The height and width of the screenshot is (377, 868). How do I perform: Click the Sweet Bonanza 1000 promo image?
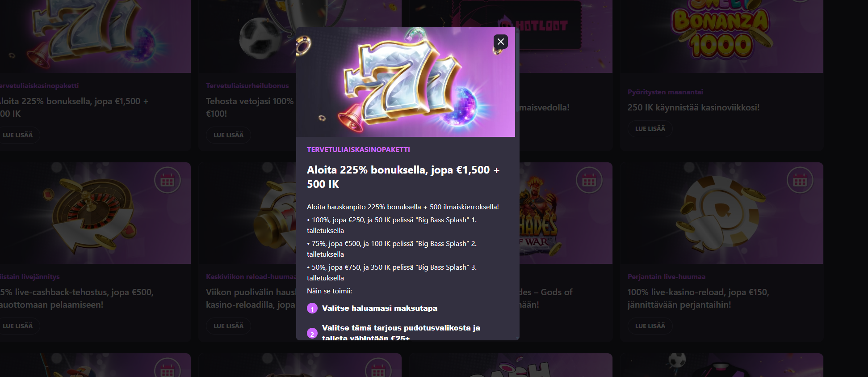(x=721, y=36)
